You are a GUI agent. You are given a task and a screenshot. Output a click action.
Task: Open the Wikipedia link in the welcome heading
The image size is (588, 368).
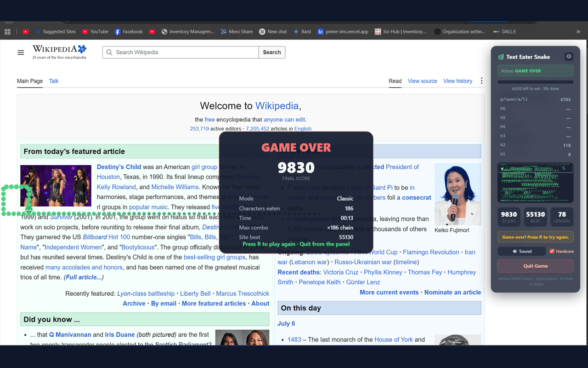pyautogui.click(x=277, y=106)
